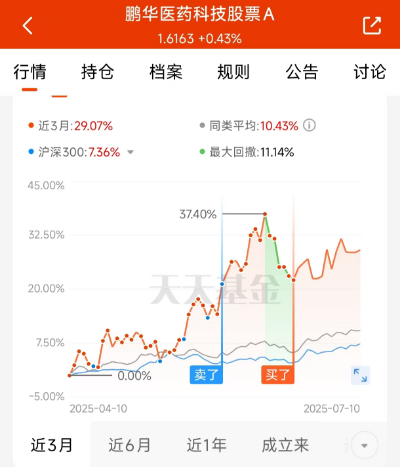
Task: Open the 沪深300 benchmark dropdown arrow
Action: (x=130, y=153)
